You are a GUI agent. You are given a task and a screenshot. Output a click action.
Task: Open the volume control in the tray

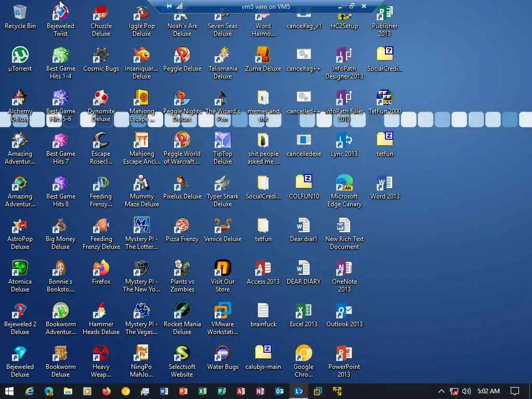467,391
